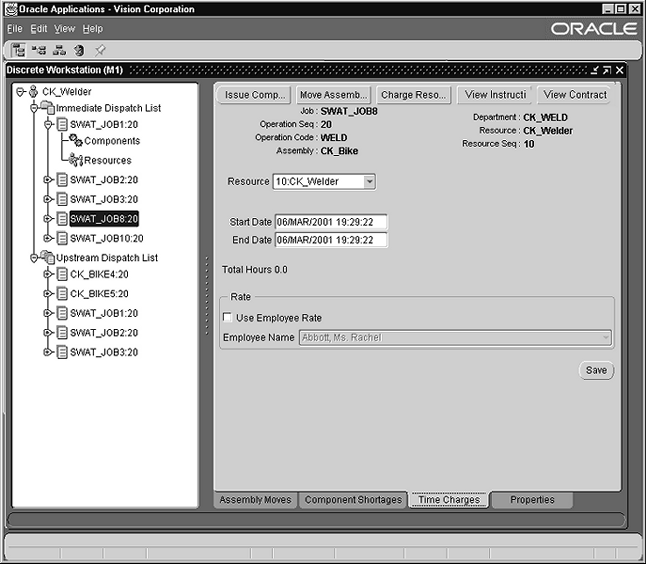Click the Components gears icon
This screenshot has width=646, height=564.
[x=76, y=140]
